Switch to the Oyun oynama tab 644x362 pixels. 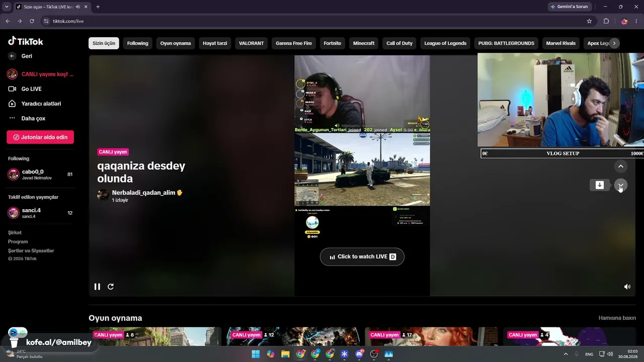point(176,43)
